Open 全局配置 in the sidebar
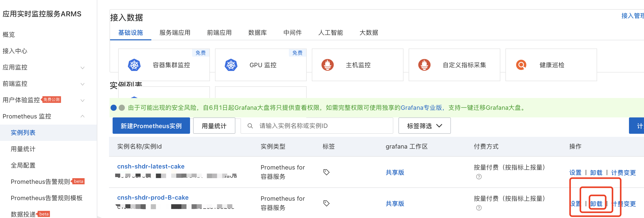 pyautogui.click(x=23, y=165)
